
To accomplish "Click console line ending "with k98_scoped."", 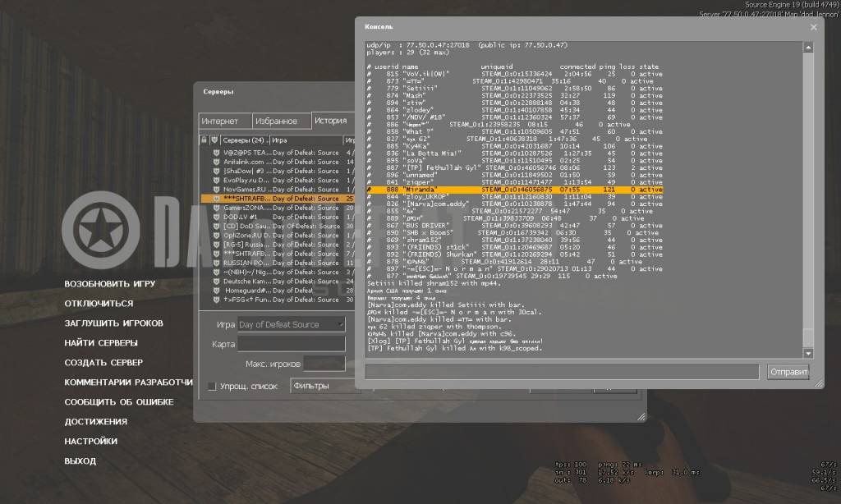I will 455,349.
